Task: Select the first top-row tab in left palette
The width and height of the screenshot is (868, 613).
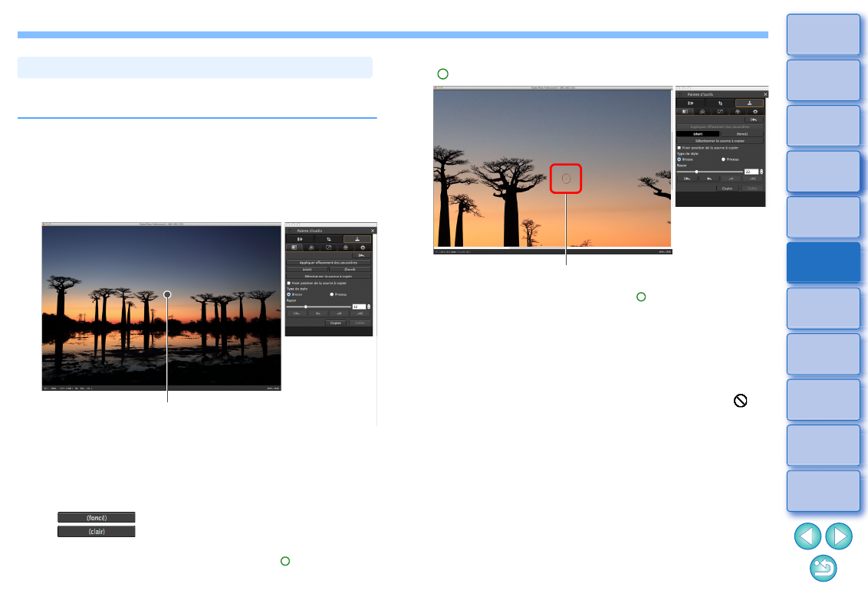Action: (x=300, y=239)
